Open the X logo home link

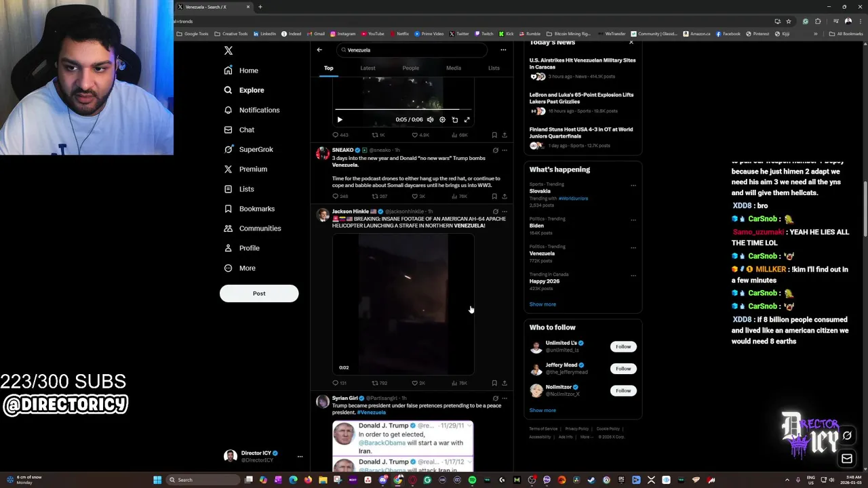(x=229, y=51)
